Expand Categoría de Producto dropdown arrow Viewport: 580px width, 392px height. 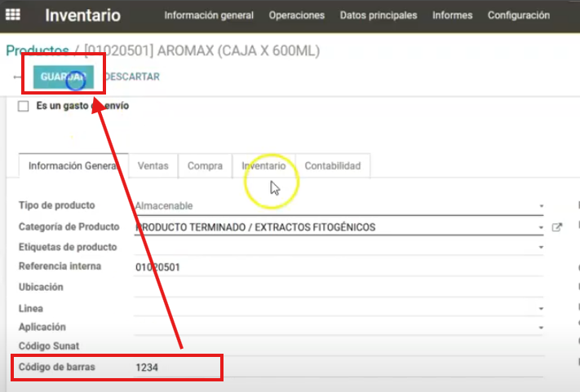541,227
